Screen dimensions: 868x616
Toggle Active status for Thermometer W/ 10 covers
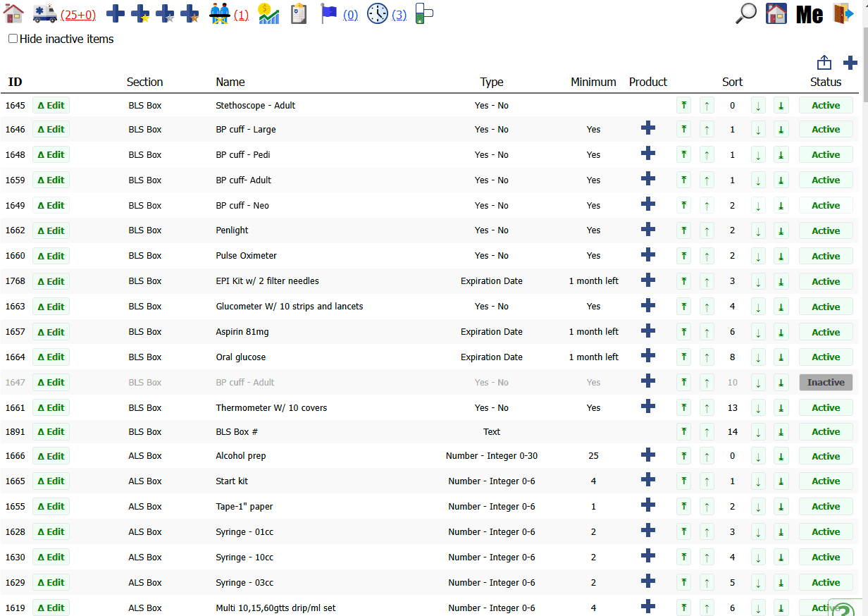tap(826, 408)
